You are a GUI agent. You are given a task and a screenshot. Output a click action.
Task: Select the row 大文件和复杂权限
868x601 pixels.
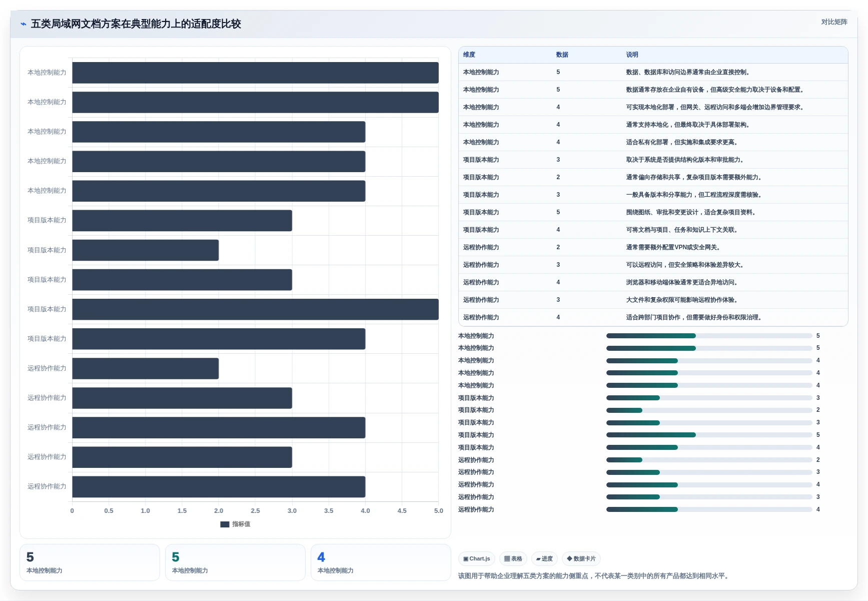tap(653, 300)
